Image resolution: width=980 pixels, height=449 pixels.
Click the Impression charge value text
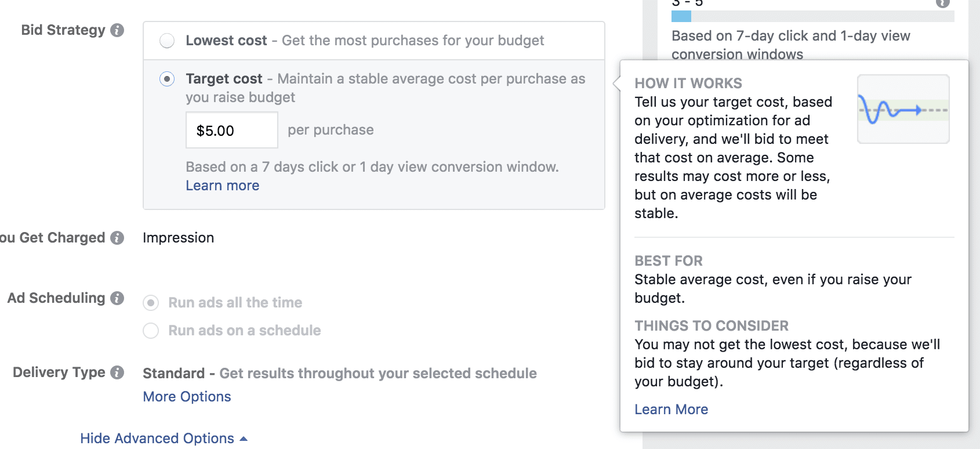(178, 238)
